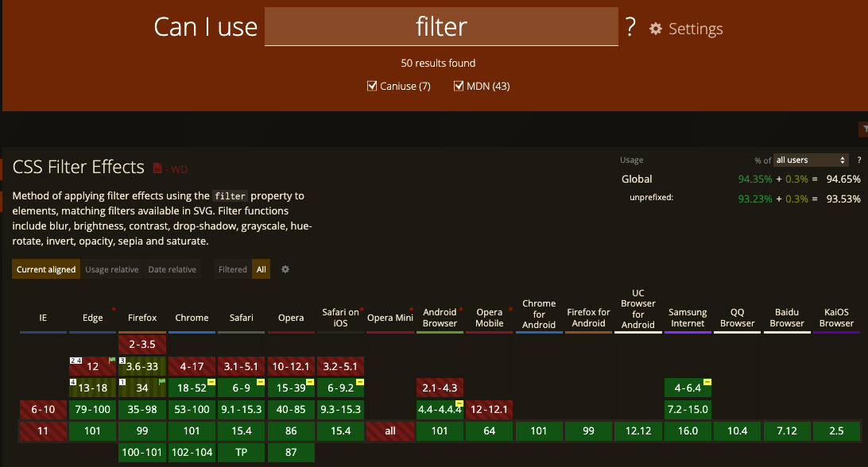Select the All browsers option
This screenshot has height=467, width=868.
262,269
